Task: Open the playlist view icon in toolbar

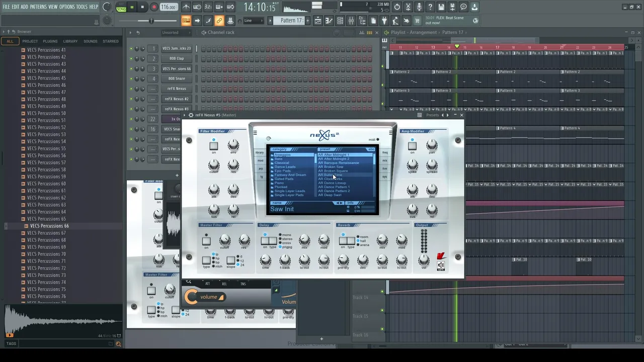Action: [318, 21]
